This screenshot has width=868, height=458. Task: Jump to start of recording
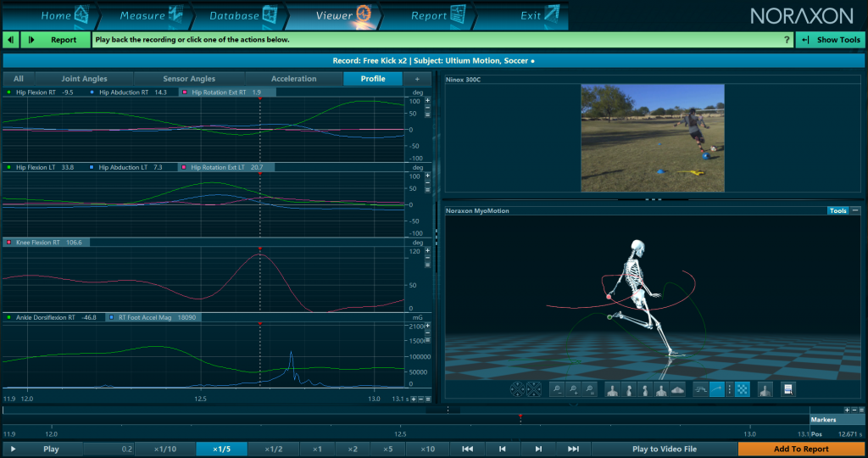[467, 449]
